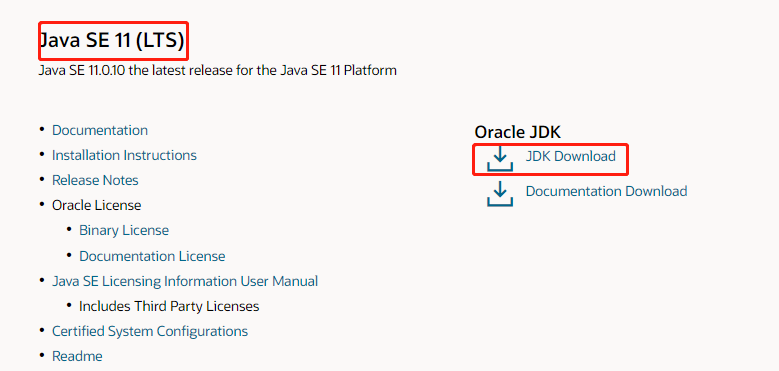The image size is (779, 371).
Task: Click Includes Third Party Licenses text
Action: (169, 306)
